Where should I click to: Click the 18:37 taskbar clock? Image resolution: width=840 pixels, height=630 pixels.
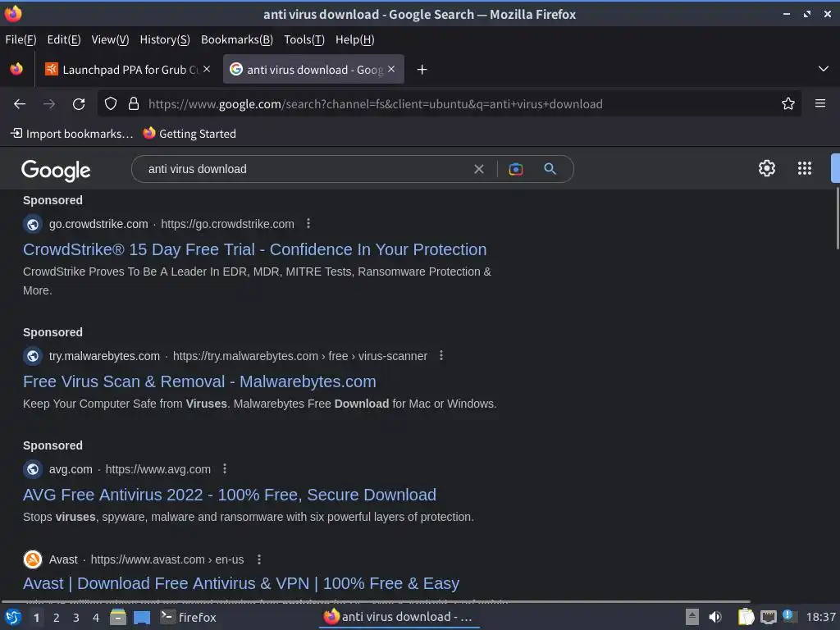coord(820,617)
